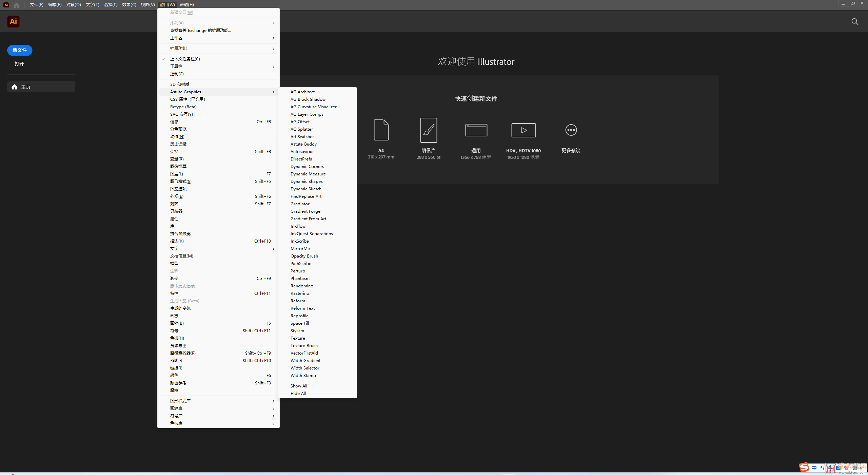Select the Astute Graphics submenu entry
868x475 pixels.
pos(218,92)
